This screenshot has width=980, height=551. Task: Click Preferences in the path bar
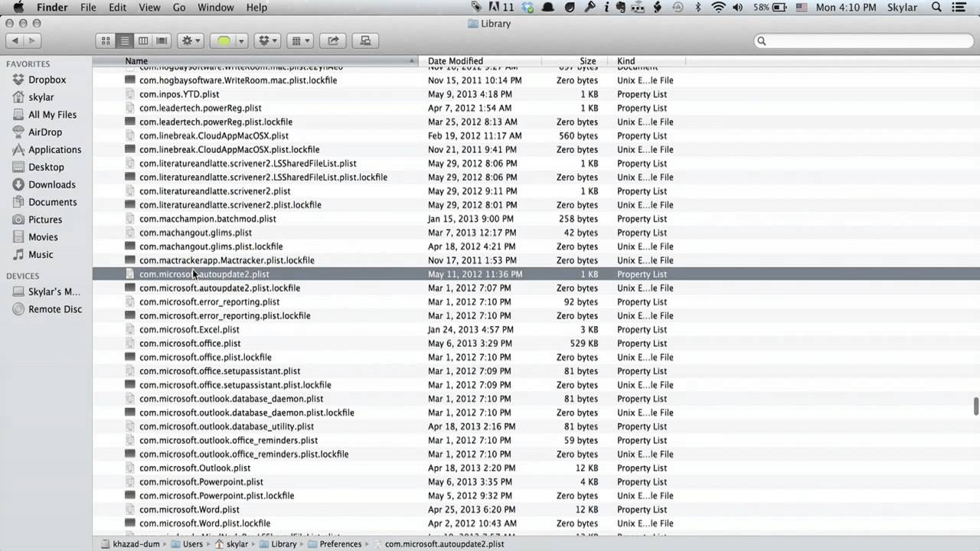click(x=334, y=544)
